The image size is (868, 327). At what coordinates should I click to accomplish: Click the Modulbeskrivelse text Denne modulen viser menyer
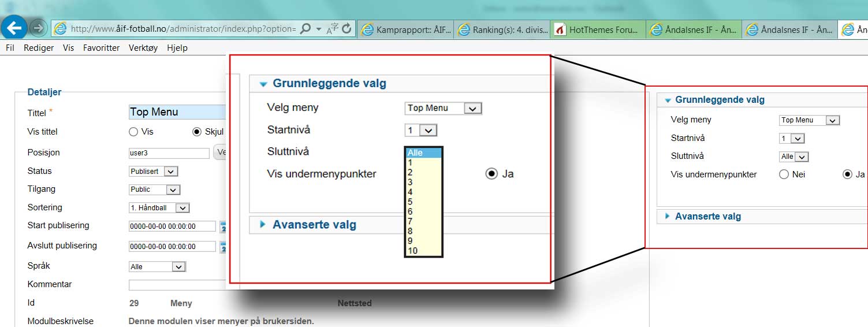point(221,321)
